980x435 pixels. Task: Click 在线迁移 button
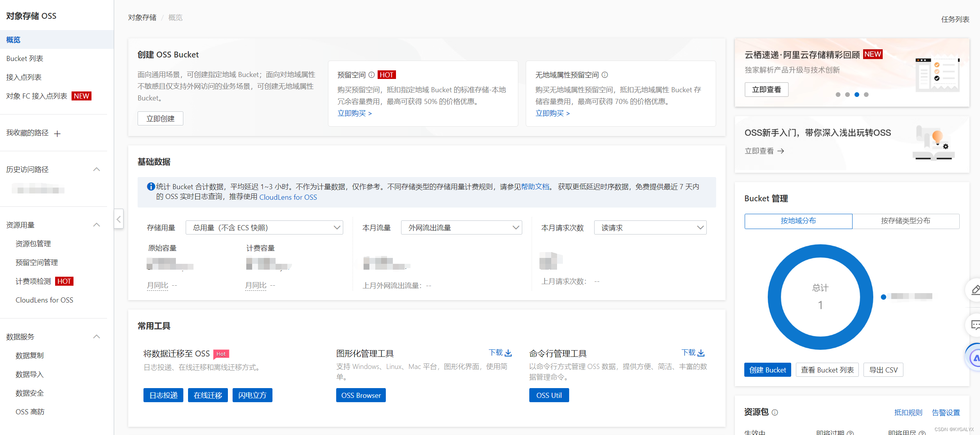[x=208, y=395]
